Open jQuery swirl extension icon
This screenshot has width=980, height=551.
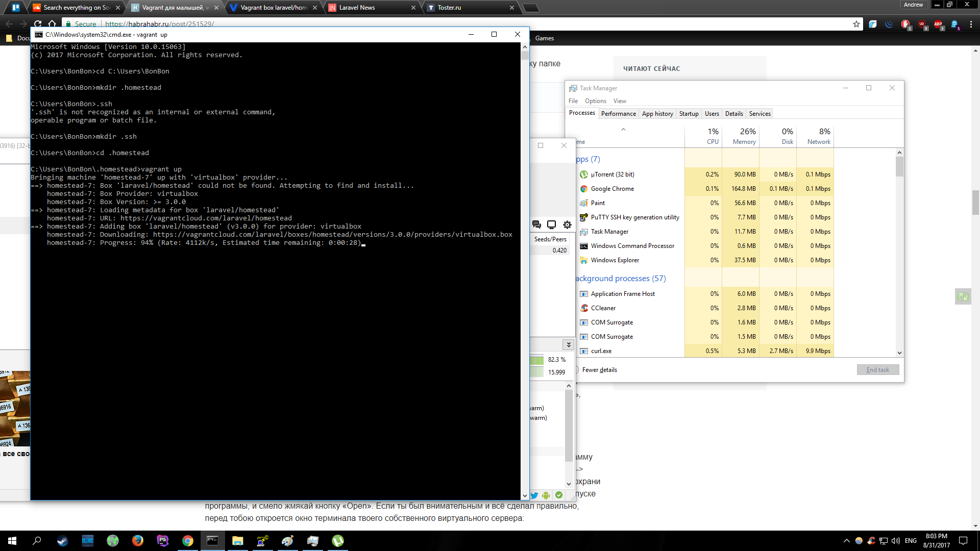(x=889, y=24)
